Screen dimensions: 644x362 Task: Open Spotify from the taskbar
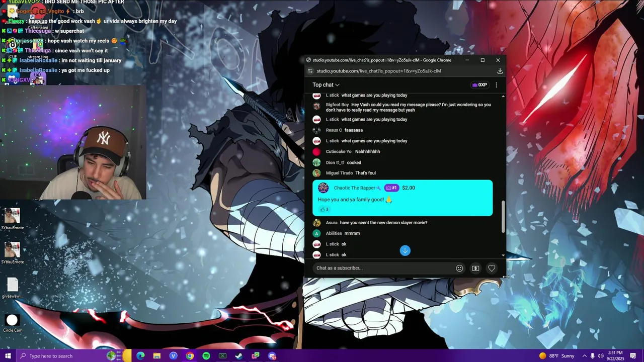coord(206,356)
